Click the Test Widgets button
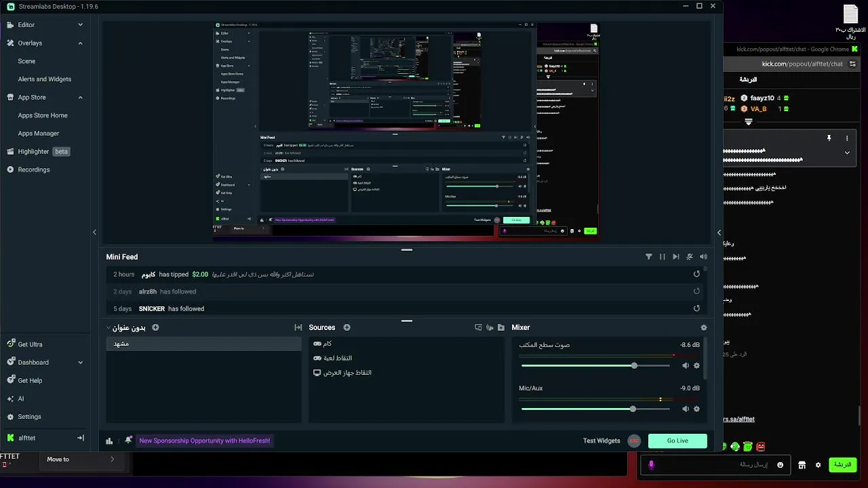This screenshot has width=868, height=488. (x=601, y=441)
